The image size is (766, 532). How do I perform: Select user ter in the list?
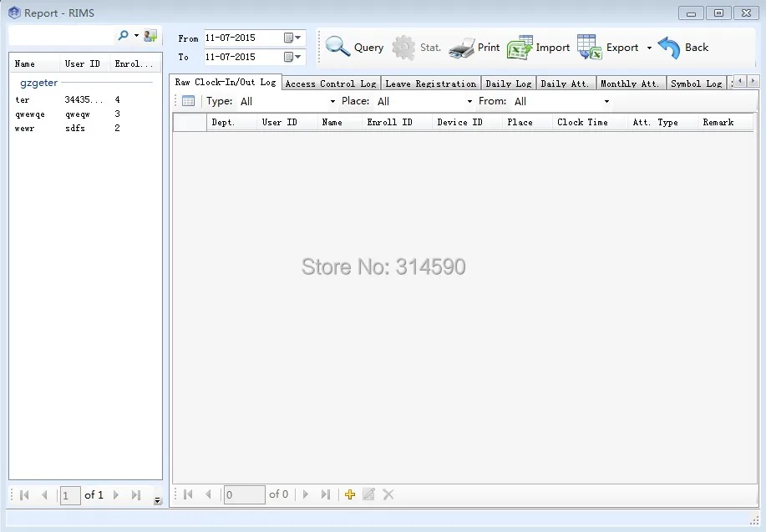23,100
